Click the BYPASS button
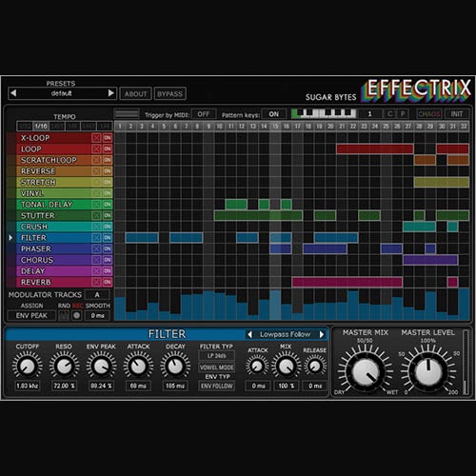This screenshot has width=476, height=476. (169, 94)
